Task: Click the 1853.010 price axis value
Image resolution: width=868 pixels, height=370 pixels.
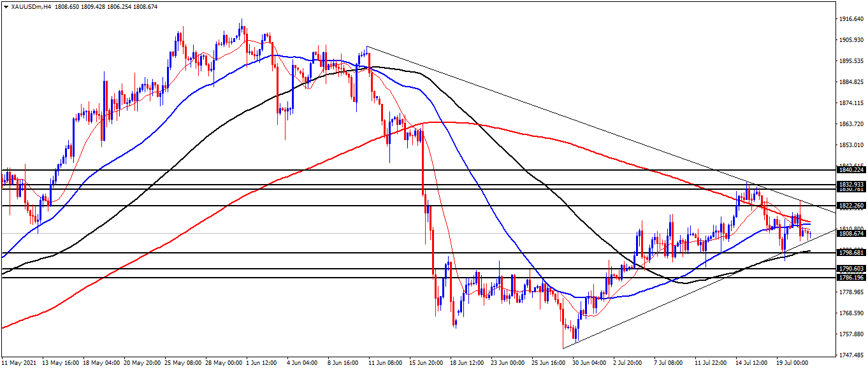Action: 852,145
